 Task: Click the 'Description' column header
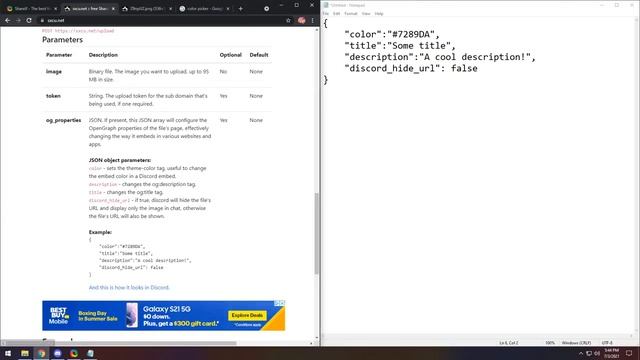(103, 55)
